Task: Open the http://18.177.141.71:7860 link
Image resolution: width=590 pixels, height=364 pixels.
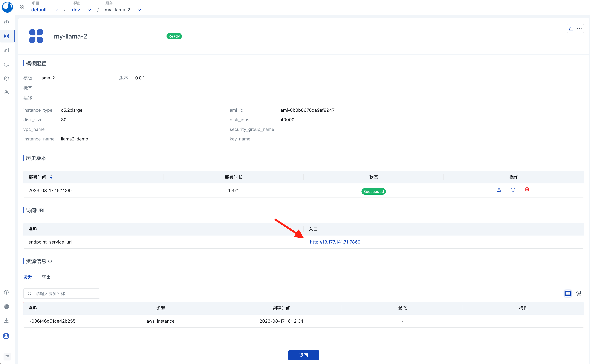Action: (x=335, y=242)
